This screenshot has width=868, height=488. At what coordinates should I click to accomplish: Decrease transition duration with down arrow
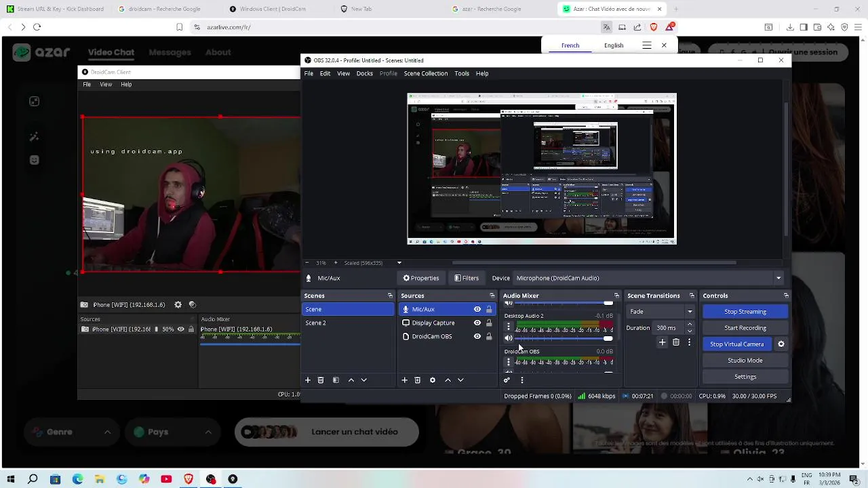690,331
